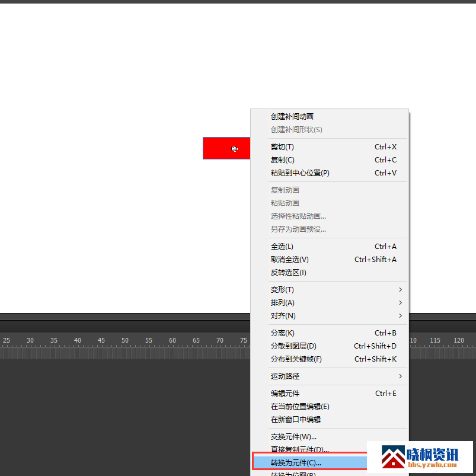Select 取消全选(V) menu entry
Screen dimensions: 476x476
(x=330, y=260)
